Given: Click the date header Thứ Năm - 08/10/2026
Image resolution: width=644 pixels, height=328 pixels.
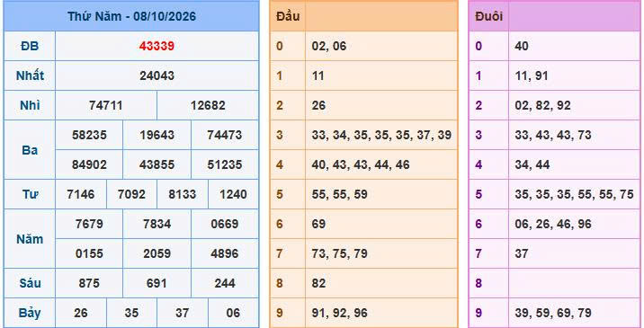Looking at the screenshot, I should [x=131, y=16].
